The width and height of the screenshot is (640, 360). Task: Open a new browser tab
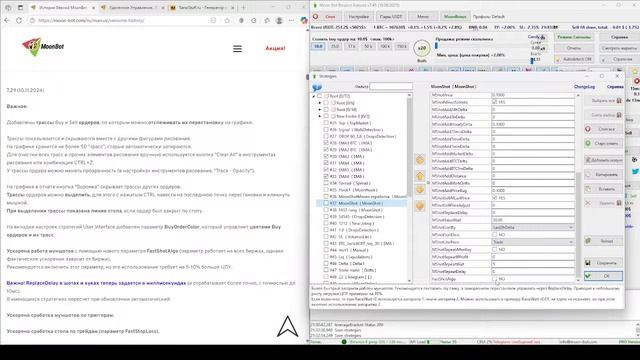(x=244, y=7)
